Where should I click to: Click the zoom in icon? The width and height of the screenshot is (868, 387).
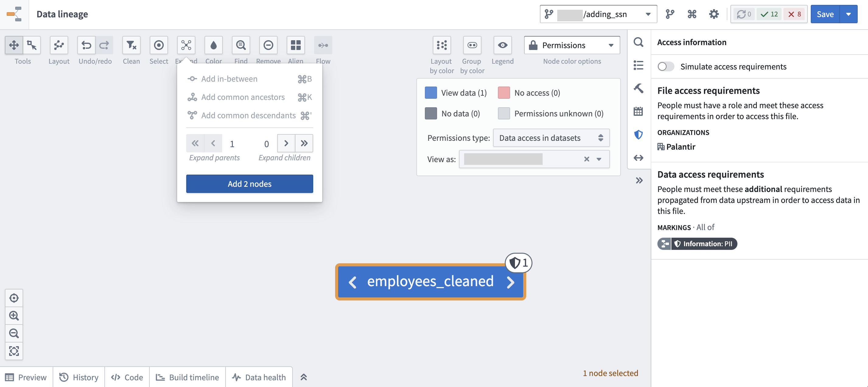coord(14,316)
